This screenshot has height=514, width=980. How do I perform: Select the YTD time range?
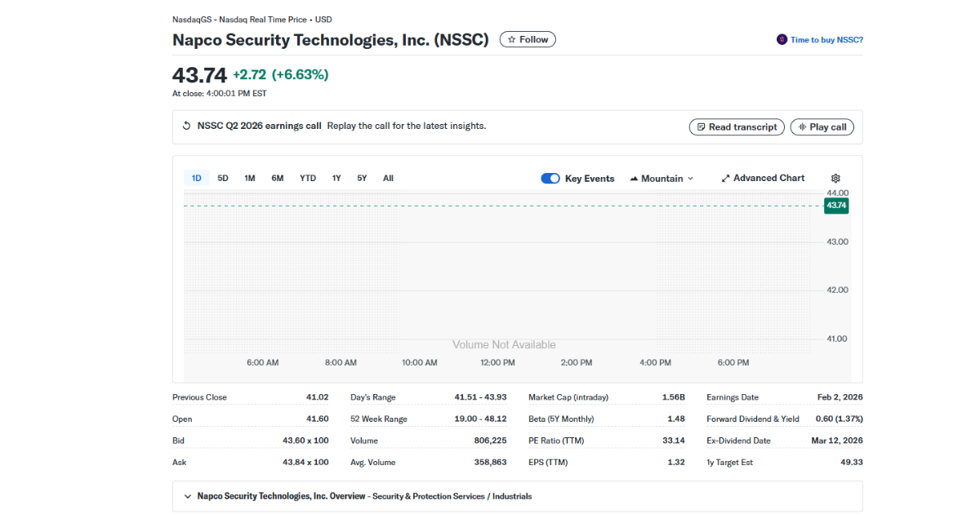click(308, 177)
